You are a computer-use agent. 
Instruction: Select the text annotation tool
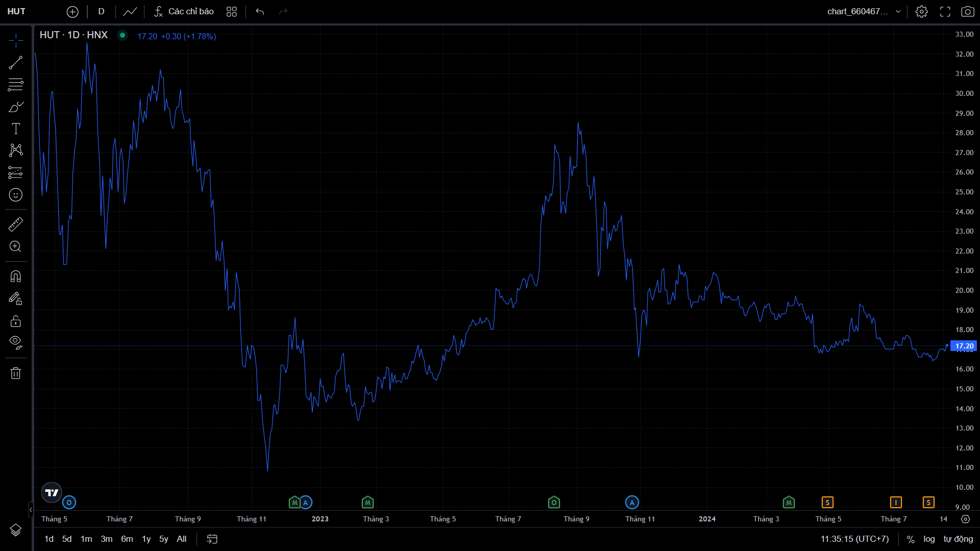point(16,129)
